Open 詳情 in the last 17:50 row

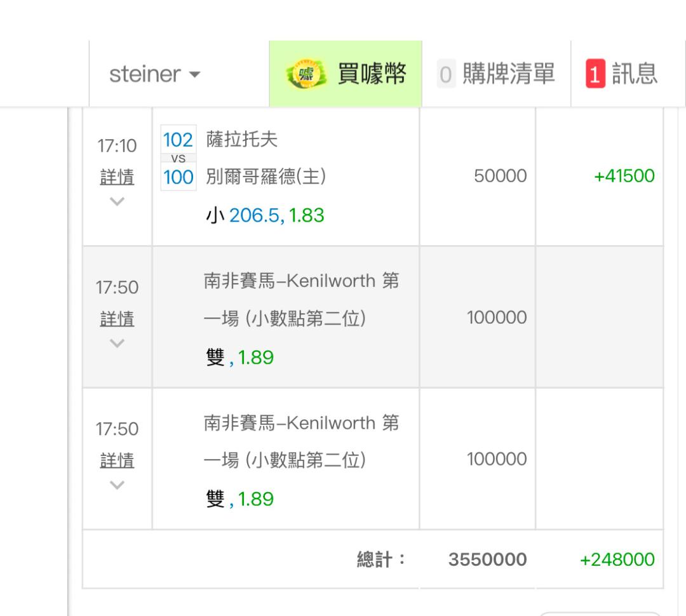pyautogui.click(x=117, y=460)
